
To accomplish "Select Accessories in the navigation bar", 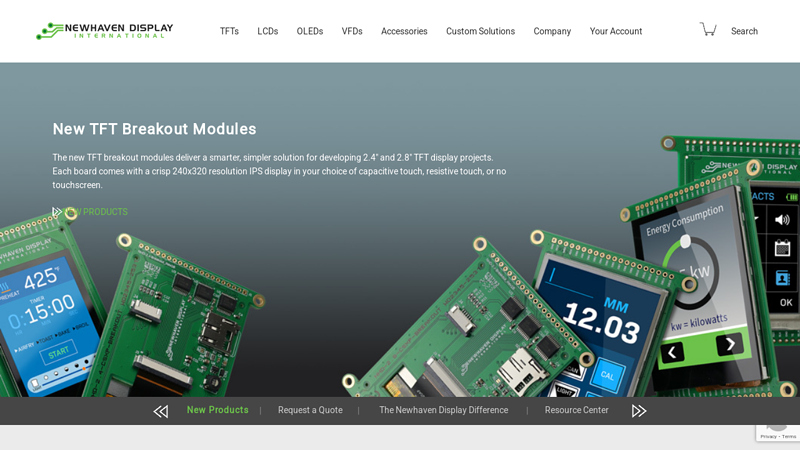I will tap(404, 31).
